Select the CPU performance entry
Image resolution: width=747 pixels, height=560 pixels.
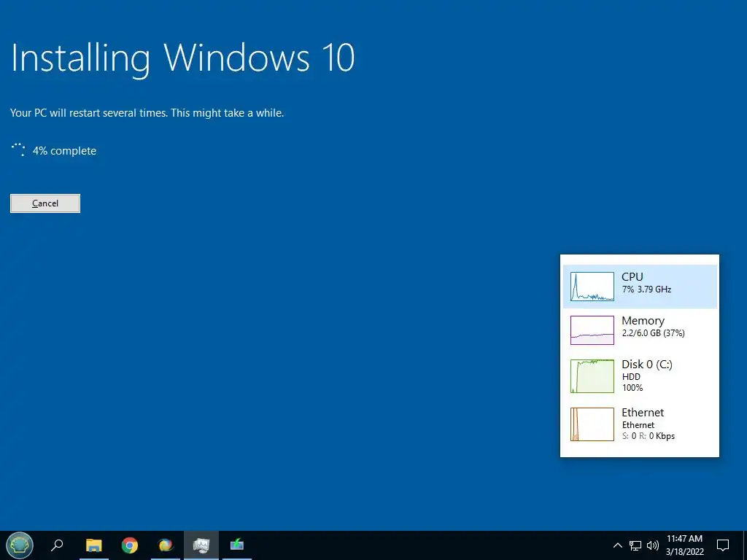(x=640, y=286)
